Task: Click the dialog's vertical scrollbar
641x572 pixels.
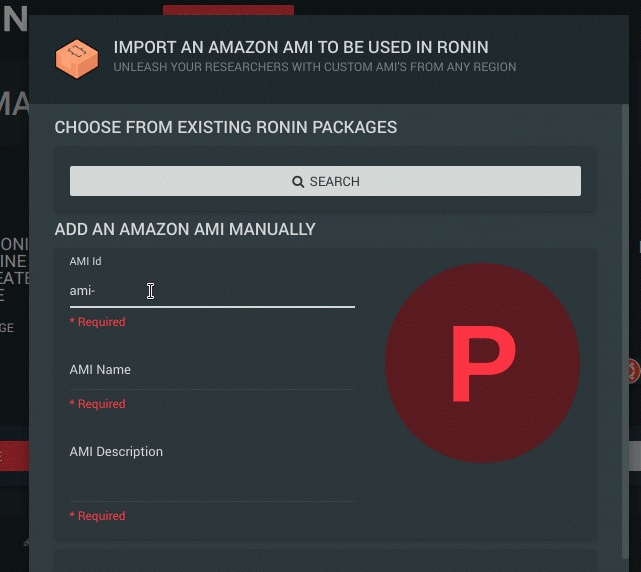Action: pyautogui.click(x=625, y=331)
